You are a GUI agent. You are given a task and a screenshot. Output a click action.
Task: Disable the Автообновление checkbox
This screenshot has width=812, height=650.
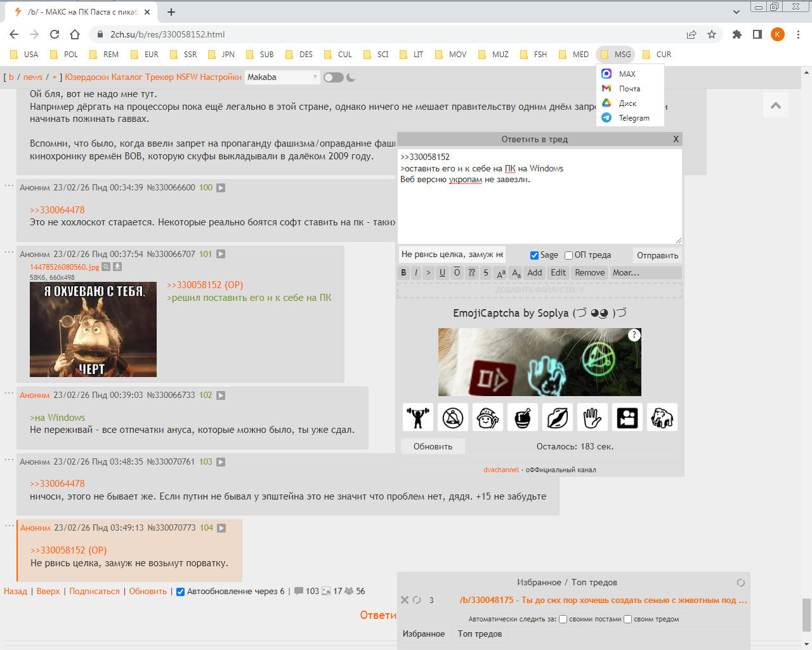(x=180, y=592)
